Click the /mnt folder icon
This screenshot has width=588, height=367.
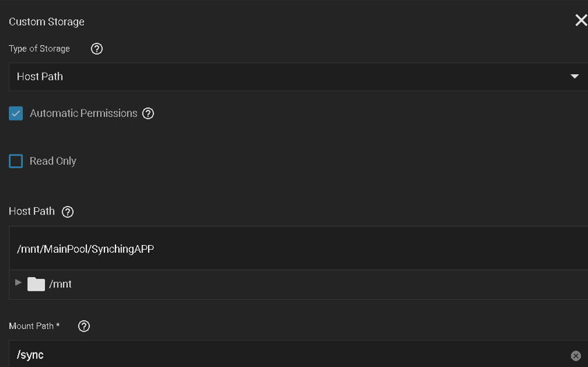(x=36, y=284)
